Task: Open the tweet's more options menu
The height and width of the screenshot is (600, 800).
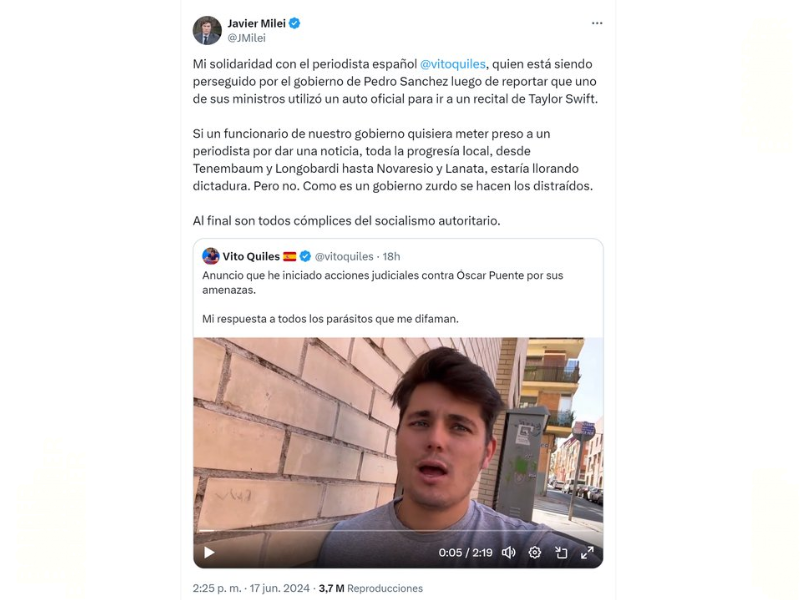Action: [x=597, y=23]
